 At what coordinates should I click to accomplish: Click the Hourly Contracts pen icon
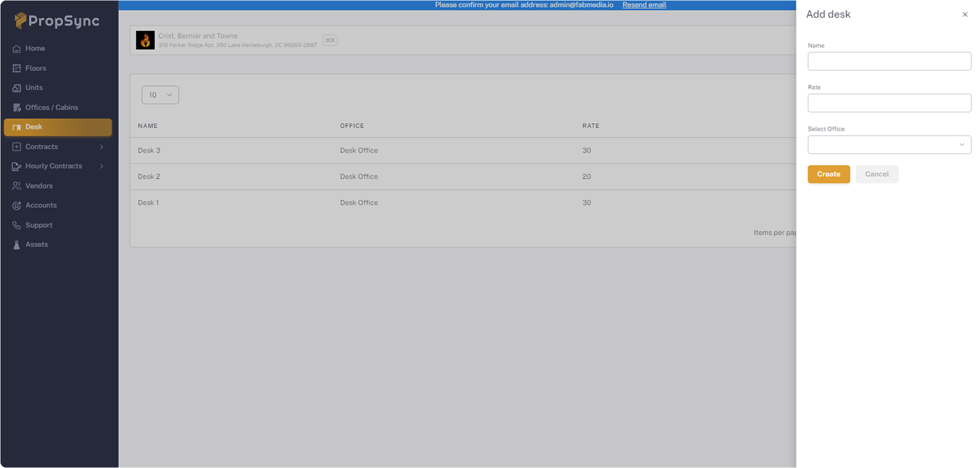point(17,166)
